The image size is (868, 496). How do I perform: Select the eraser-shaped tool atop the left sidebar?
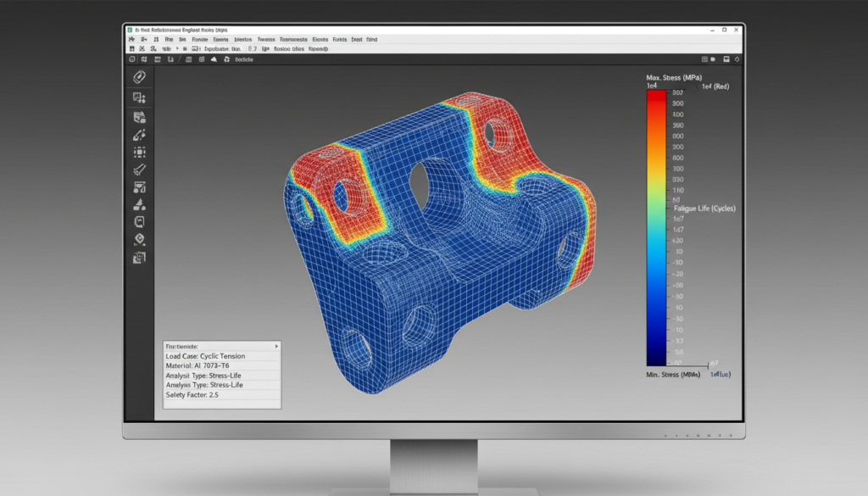(x=139, y=77)
